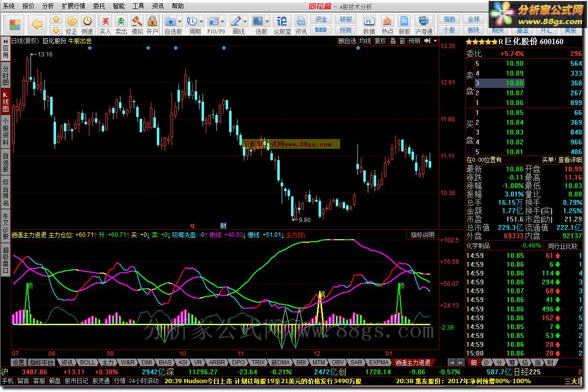
Task: Open the 报价 menu
Action: coord(28,6)
